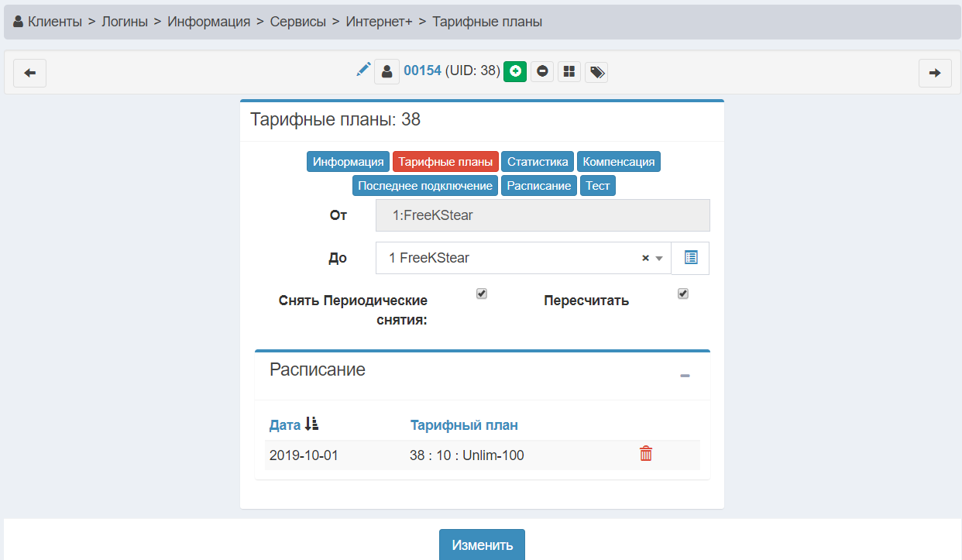Screen dimensions: 962x560
Task: Switch to the Статистика tab
Action: click(x=538, y=162)
